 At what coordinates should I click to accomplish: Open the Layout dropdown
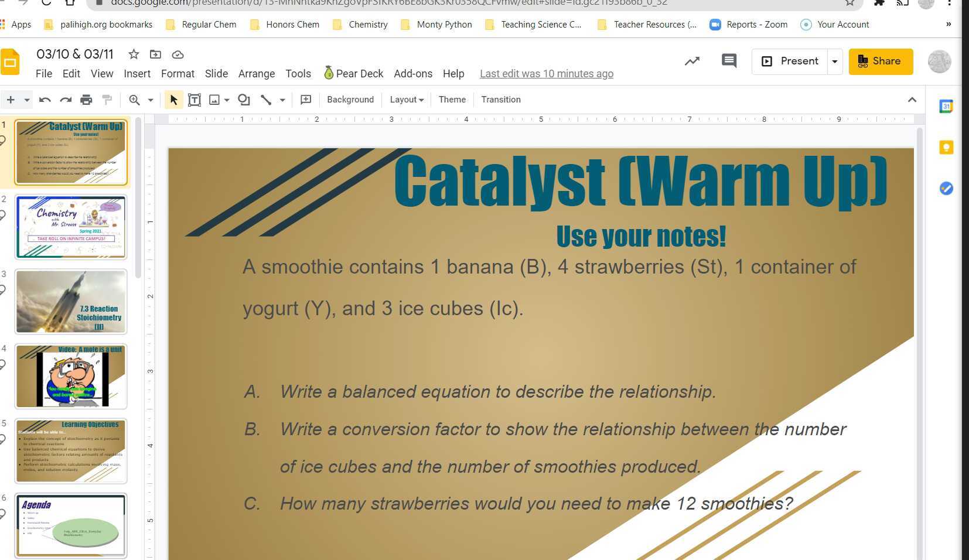click(x=406, y=100)
